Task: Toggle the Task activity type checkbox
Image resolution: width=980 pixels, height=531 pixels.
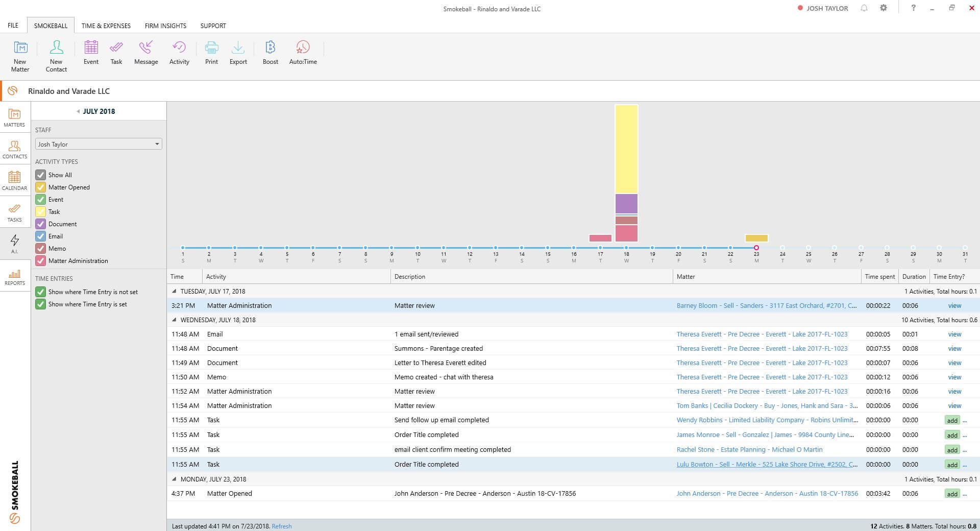Action: [x=41, y=211]
